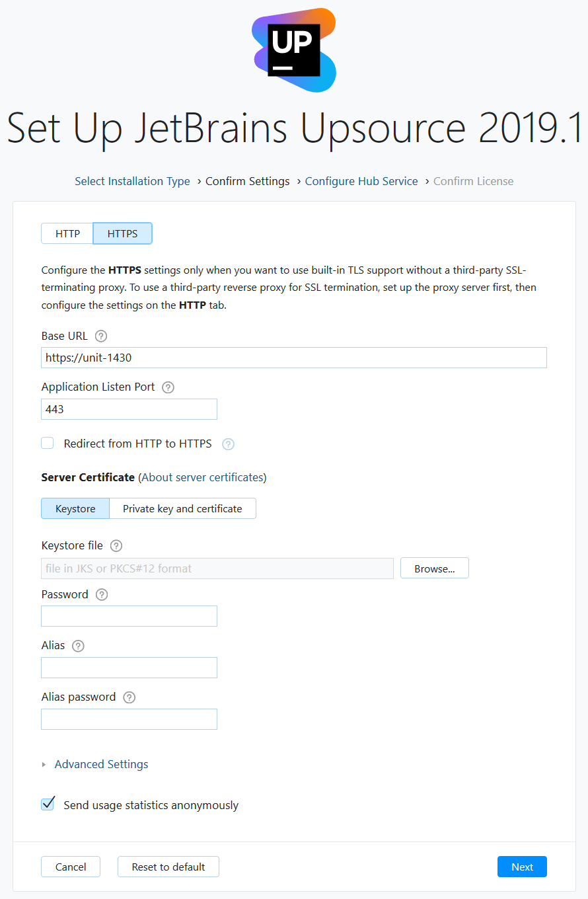Select the HTTPS tab
The width and height of the screenshot is (588, 899).
pos(122,233)
